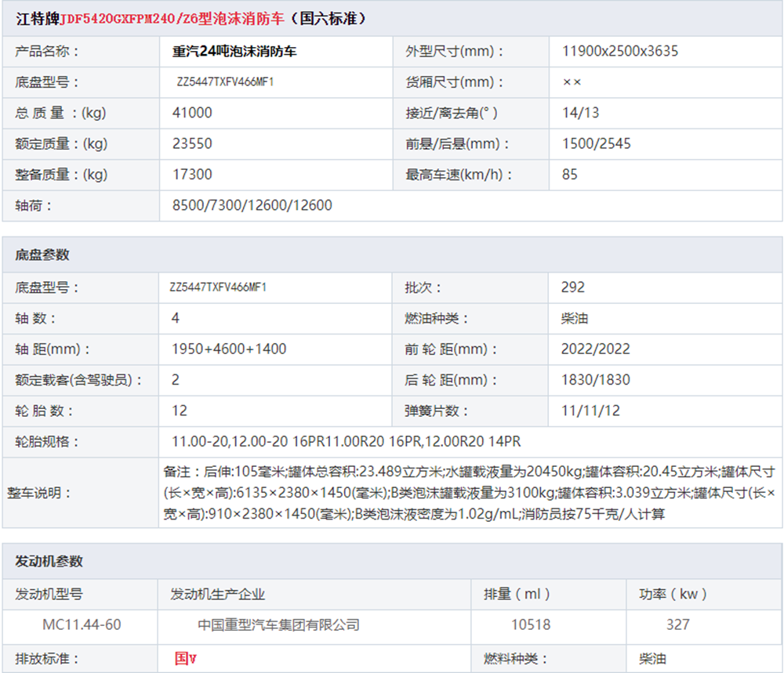Click the 轴荷 label
The image size is (784, 673).
pyautogui.click(x=33, y=205)
